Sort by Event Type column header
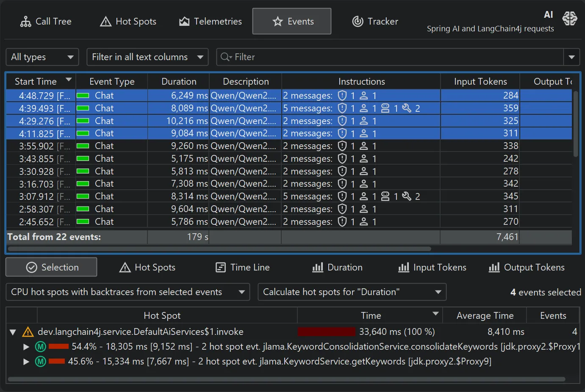Screen dimensions: 585x392 coord(112,81)
